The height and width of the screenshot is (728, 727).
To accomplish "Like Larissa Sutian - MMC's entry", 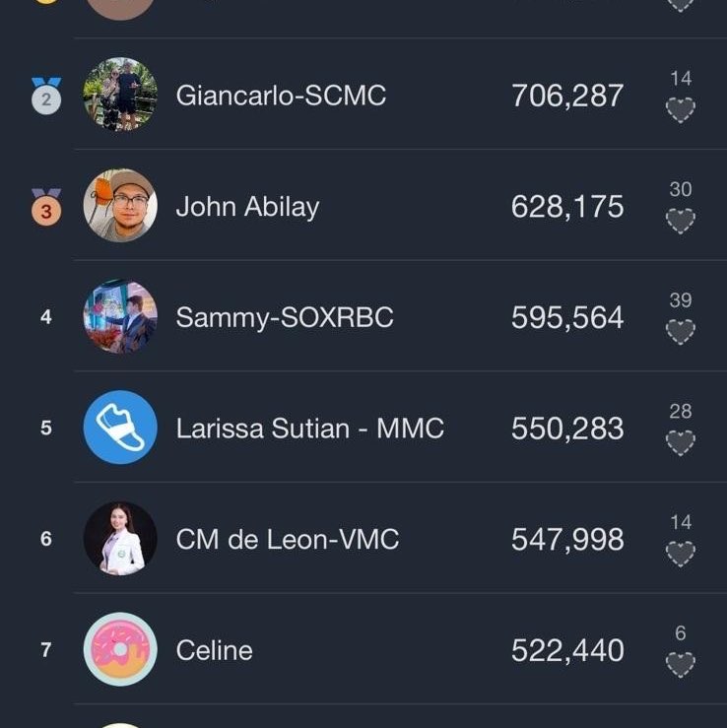I will pyautogui.click(x=680, y=443).
